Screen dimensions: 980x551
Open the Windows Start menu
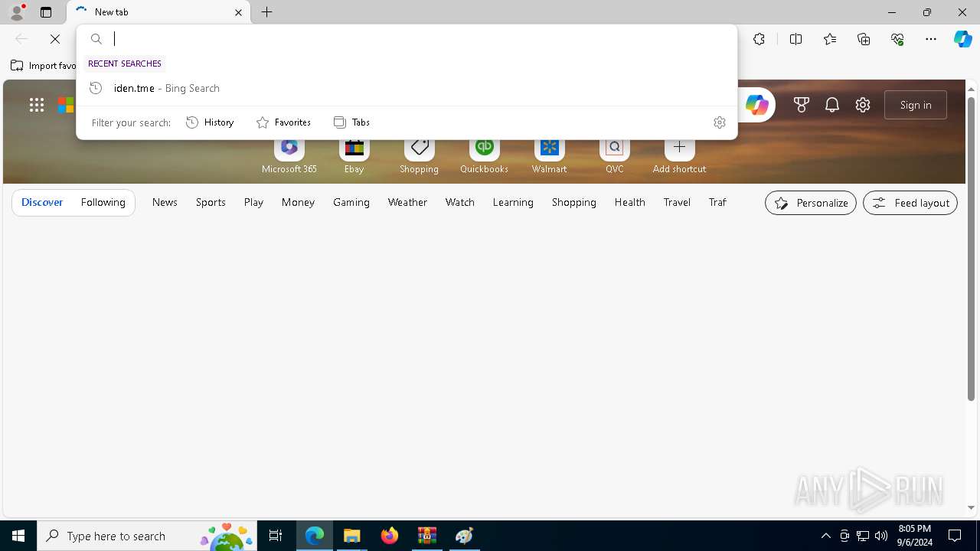[18, 536]
